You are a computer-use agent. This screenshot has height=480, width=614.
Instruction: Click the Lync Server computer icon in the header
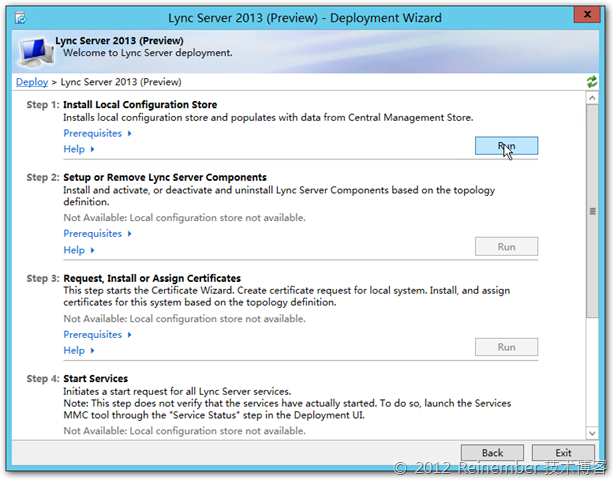(36, 52)
